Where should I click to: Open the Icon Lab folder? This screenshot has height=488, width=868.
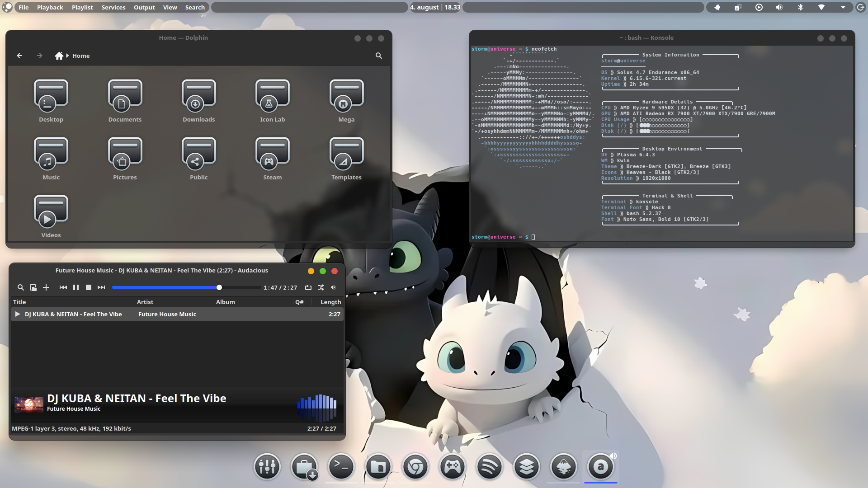[x=273, y=101]
